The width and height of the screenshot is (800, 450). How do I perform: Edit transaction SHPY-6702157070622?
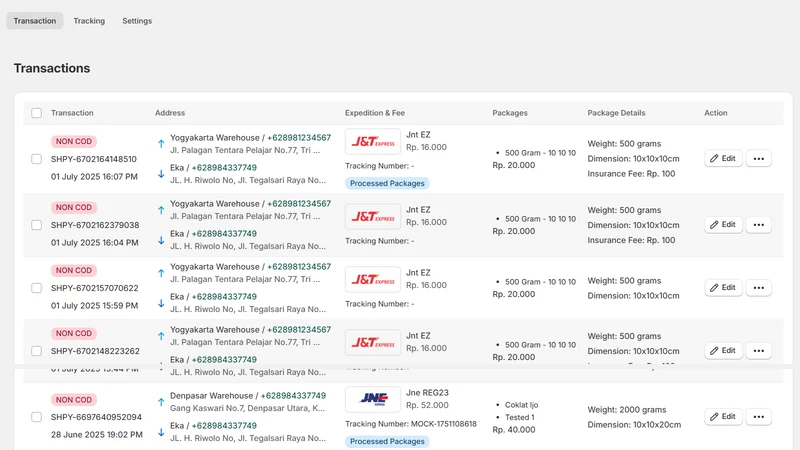(x=723, y=288)
